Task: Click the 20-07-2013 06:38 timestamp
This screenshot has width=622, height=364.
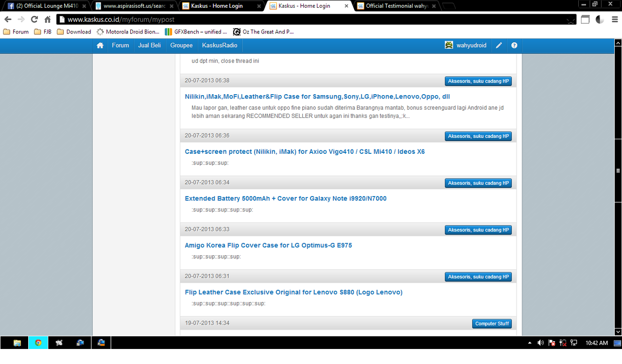Action: [207, 81]
